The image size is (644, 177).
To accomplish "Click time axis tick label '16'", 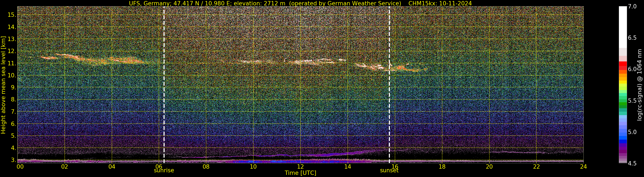I will tap(395, 166).
